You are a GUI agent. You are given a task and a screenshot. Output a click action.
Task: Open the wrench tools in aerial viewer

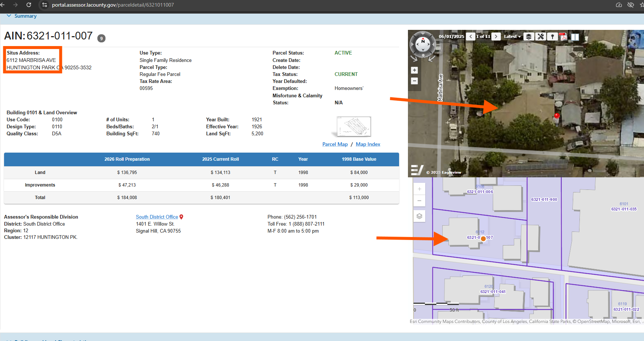541,36
